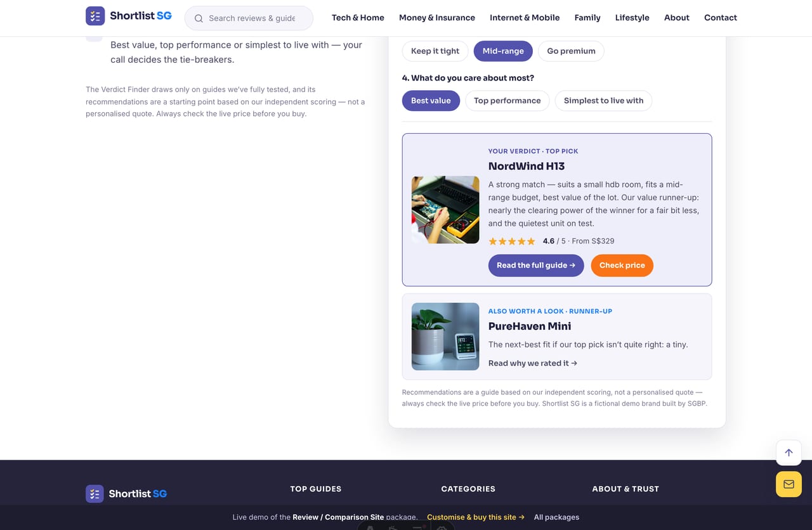The height and width of the screenshot is (530, 812).
Task: Choose Simplest to live with priority
Action: point(603,101)
